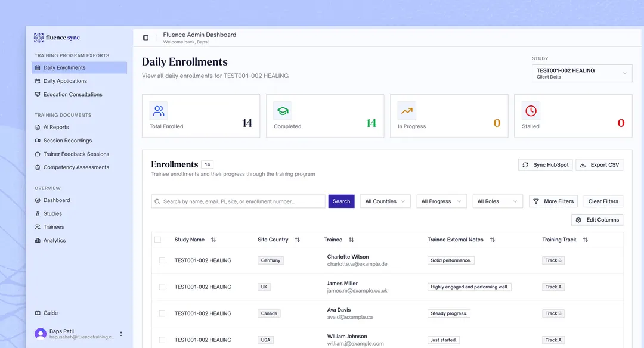Open Studies in sidebar
The height and width of the screenshot is (348, 644).
[79, 214]
